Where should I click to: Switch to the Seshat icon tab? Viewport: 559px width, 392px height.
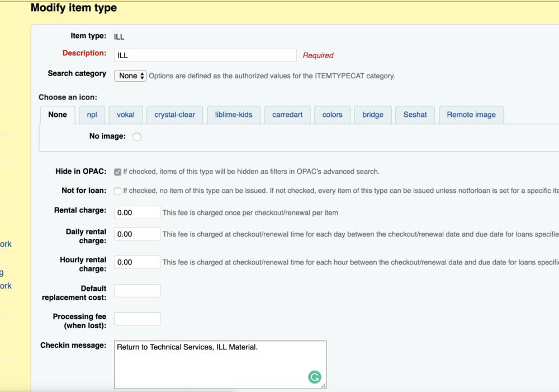415,114
